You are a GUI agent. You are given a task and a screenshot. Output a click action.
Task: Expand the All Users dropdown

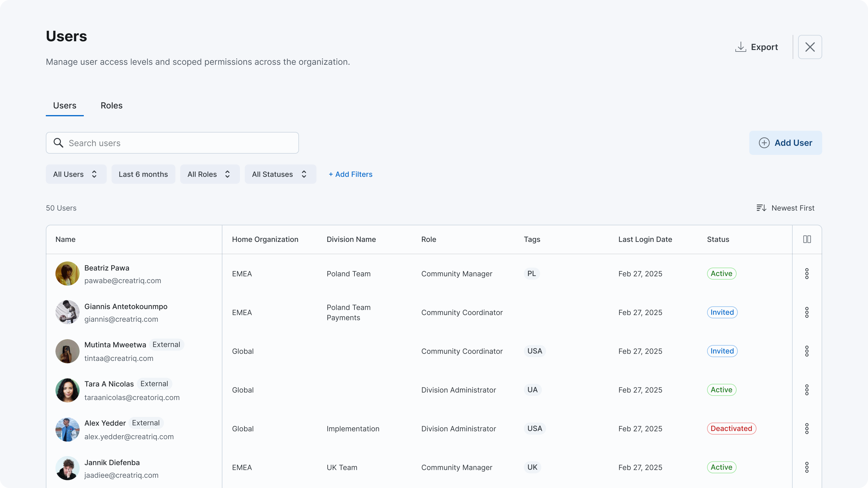(76, 174)
